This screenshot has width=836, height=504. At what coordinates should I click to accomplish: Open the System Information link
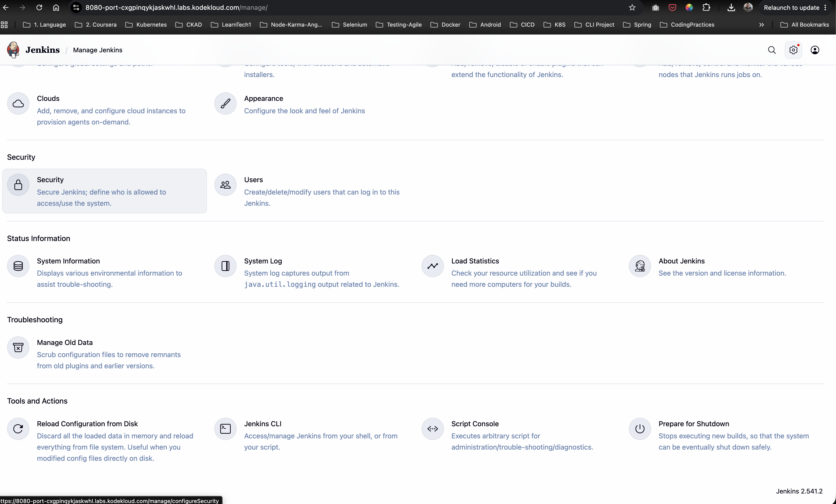[68, 261]
